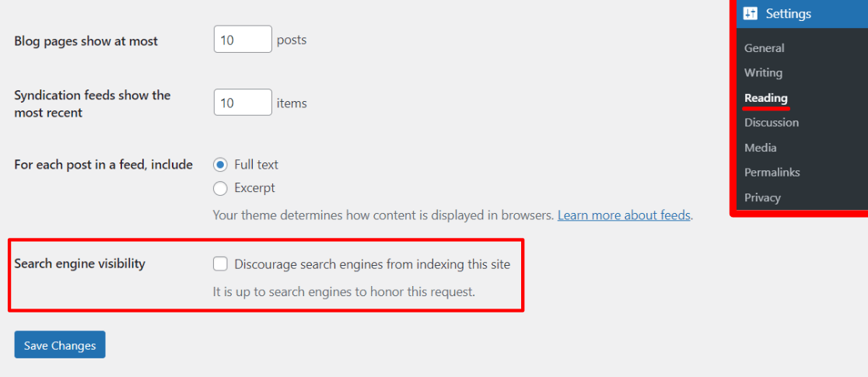Open Discussion settings in the sidebar
Viewport: 868px width, 377px height.
coord(771,123)
